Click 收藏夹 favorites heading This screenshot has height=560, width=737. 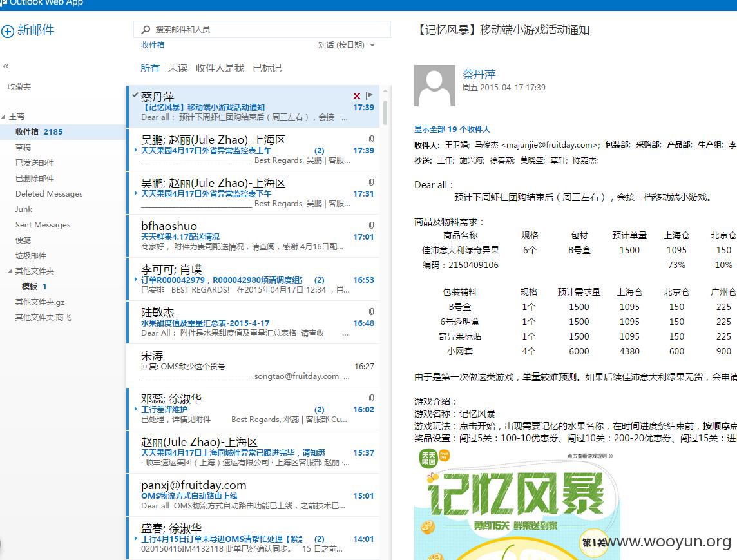tap(19, 87)
